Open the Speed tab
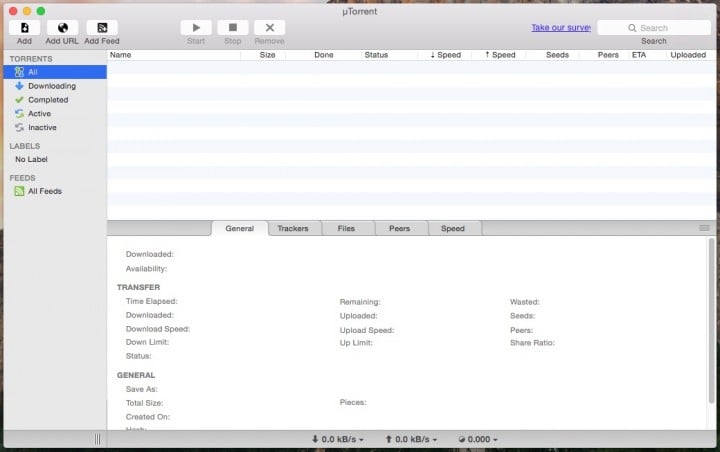This screenshot has width=720, height=452. 453,228
